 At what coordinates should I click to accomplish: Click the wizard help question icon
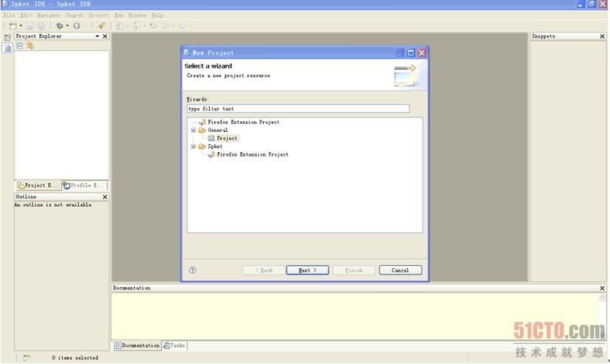pos(193,270)
